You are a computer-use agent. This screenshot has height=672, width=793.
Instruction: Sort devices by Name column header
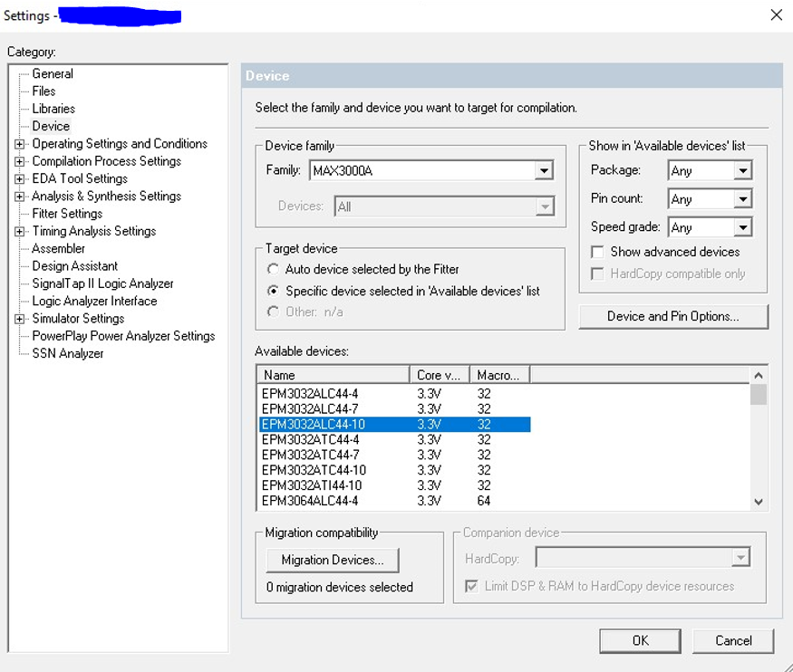(334, 375)
